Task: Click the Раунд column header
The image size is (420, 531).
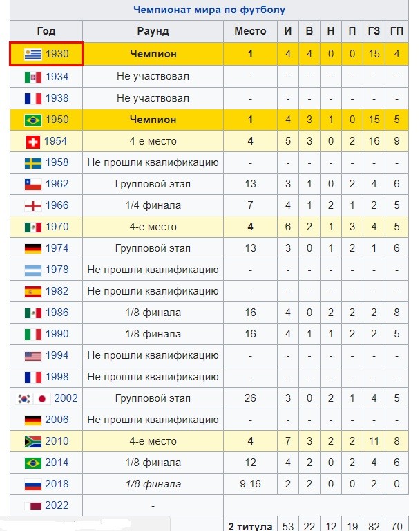Action: point(153,31)
